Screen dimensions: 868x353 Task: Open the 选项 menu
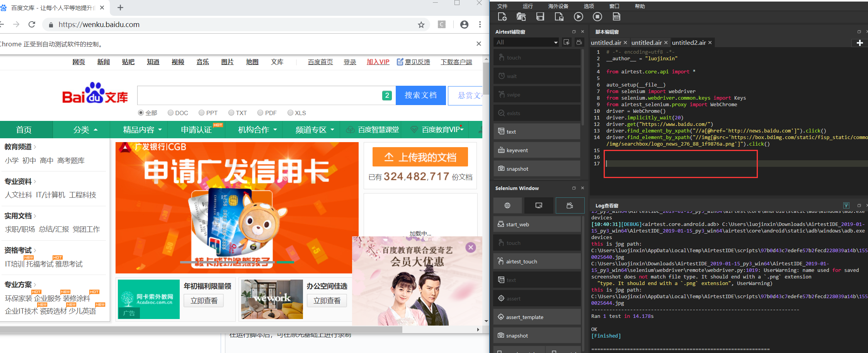coord(589,6)
